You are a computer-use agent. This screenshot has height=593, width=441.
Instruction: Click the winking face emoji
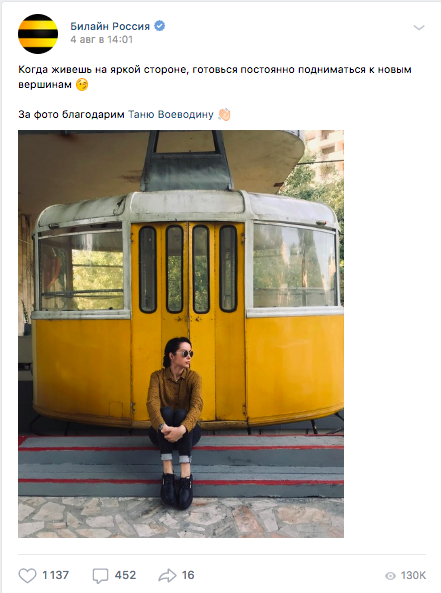pos(82,85)
